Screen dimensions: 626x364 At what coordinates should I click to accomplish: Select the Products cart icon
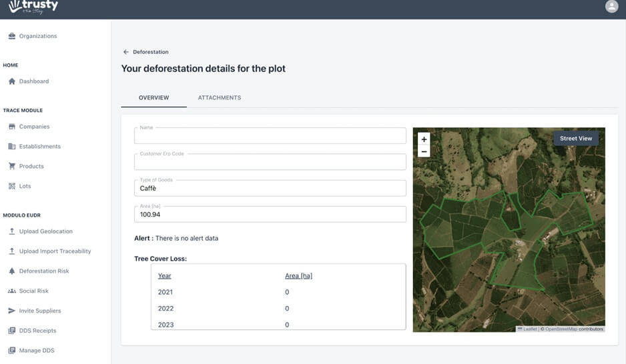click(x=12, y=166)
